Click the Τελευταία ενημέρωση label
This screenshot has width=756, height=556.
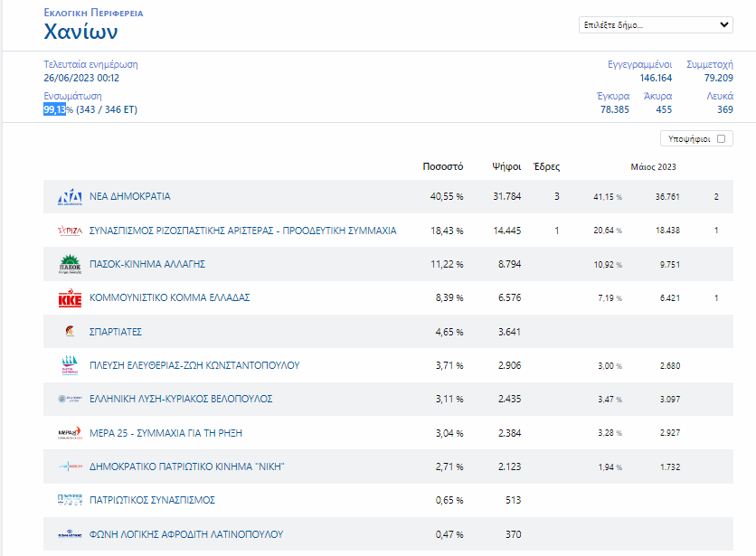pyautogui.click(x=90, y=64)
